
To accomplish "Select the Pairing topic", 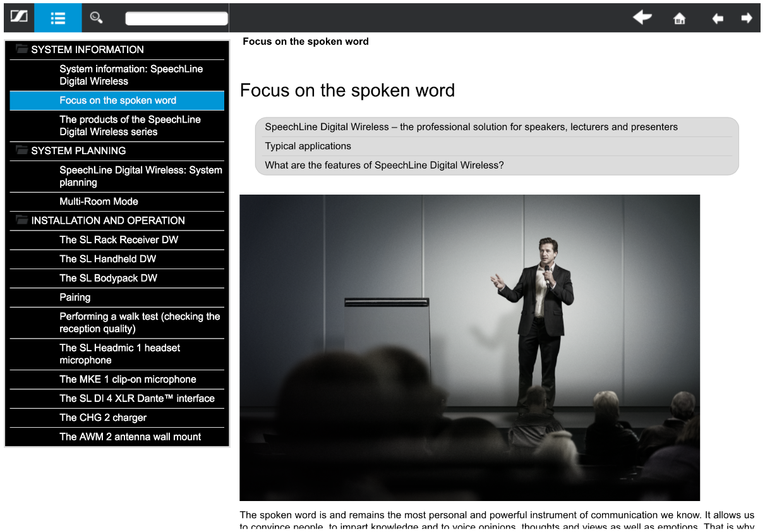I will click(75, 297).
